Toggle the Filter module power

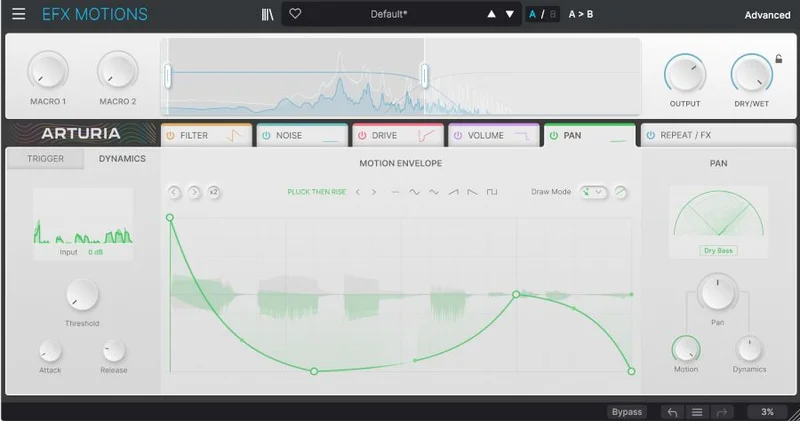(x=170, y=136)
